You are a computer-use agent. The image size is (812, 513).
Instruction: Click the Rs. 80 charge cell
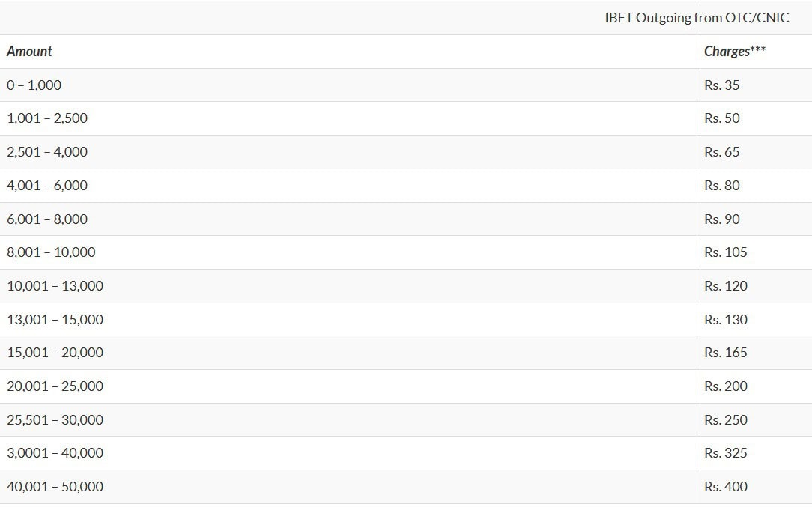click(x=754, y=186)
